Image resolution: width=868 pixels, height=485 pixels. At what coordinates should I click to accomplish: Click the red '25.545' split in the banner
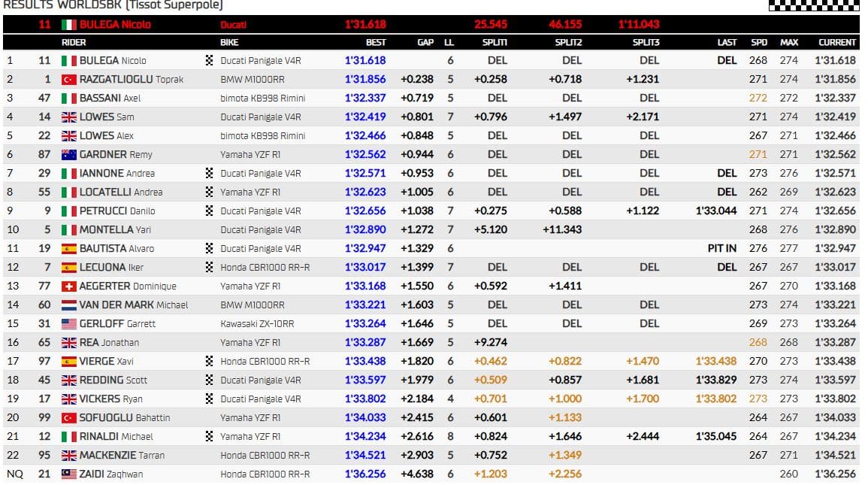click(491, 24)
